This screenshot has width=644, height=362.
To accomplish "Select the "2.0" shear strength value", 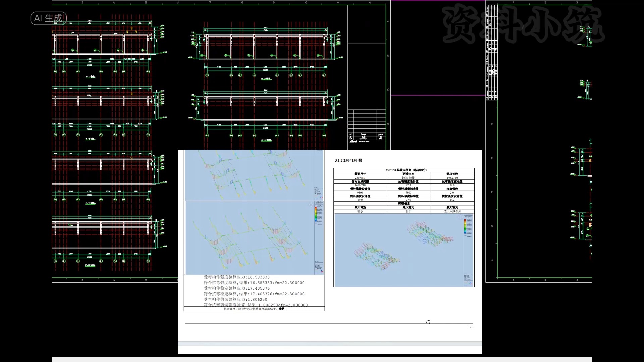I will tap(452, 193).
